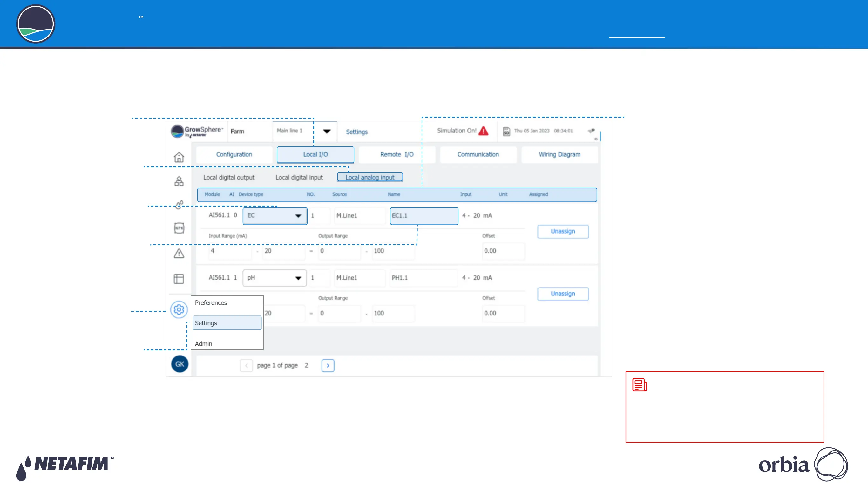Select the Local digital output sub-tab
The image size is (868, 488).
(x=229, y=177)
